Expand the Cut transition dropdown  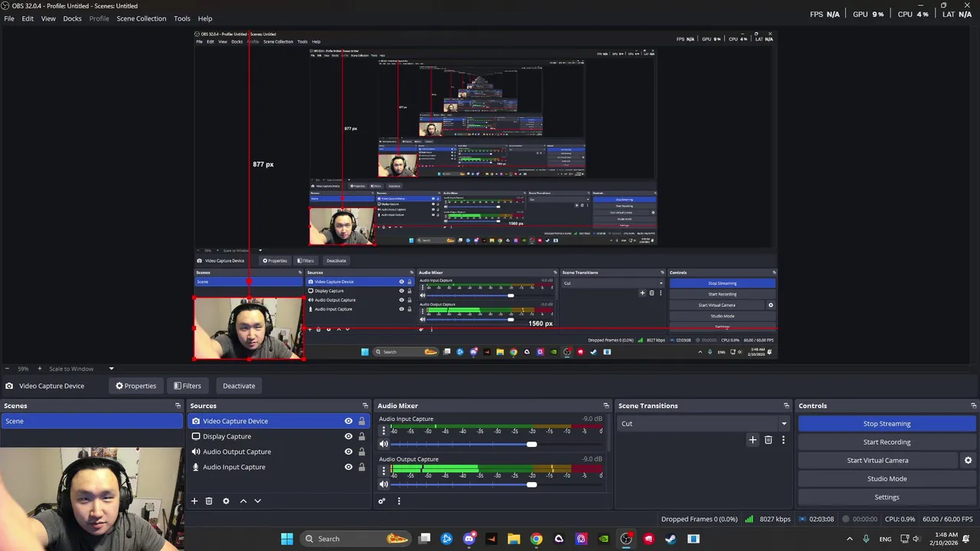click(783, 423)
